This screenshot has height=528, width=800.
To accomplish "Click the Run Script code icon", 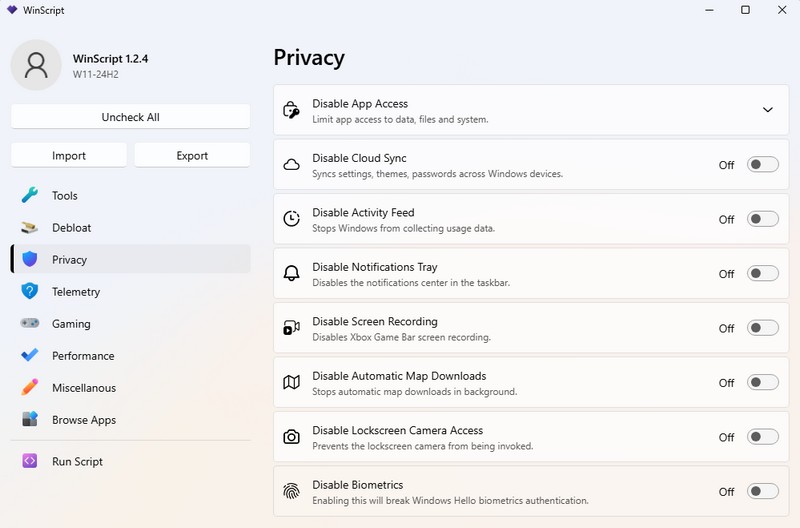I will pos(30,462).
